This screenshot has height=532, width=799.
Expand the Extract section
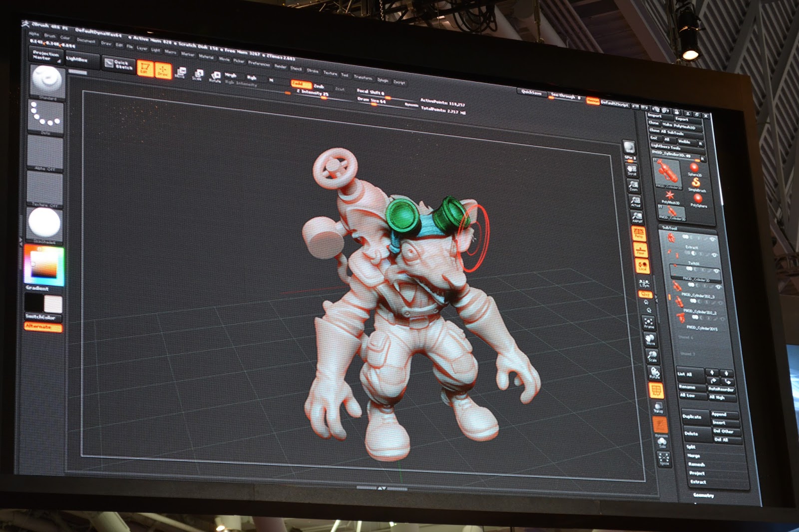click(698, 482)
